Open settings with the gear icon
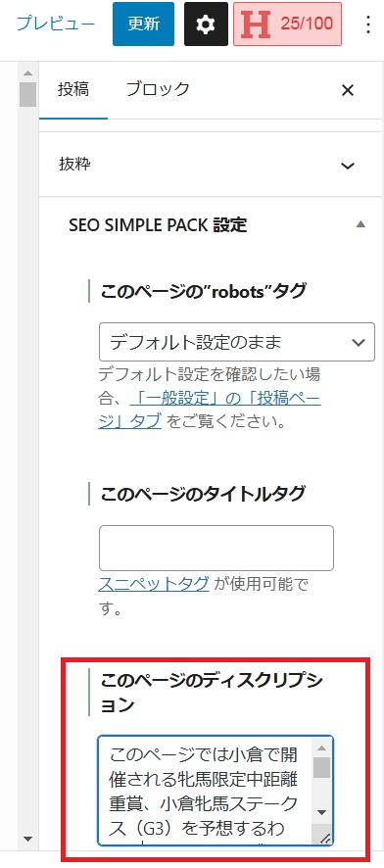 click(x=206, y=24)
